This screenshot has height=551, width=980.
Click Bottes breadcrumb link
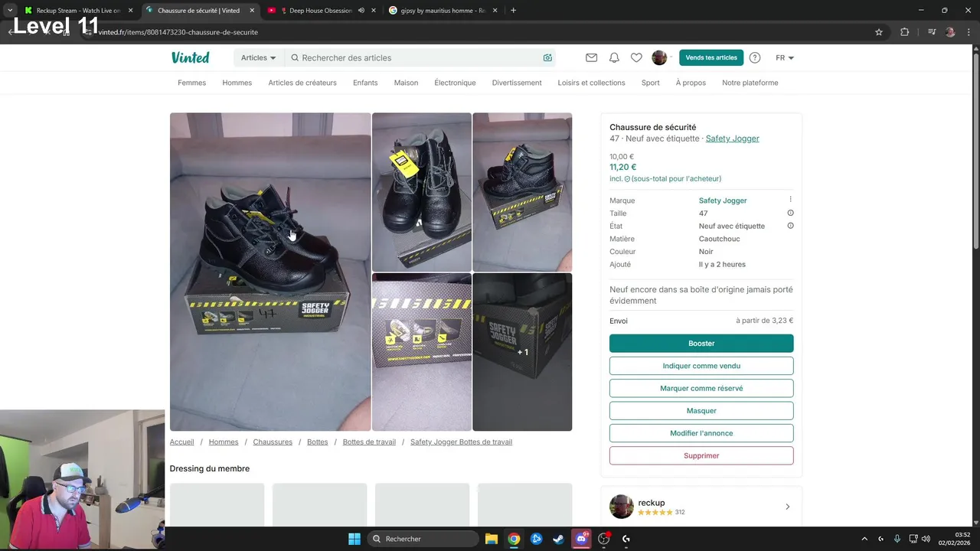(318, 442)
